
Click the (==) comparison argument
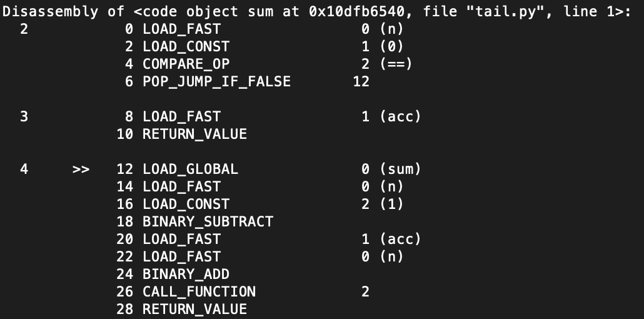pos(396,64)
